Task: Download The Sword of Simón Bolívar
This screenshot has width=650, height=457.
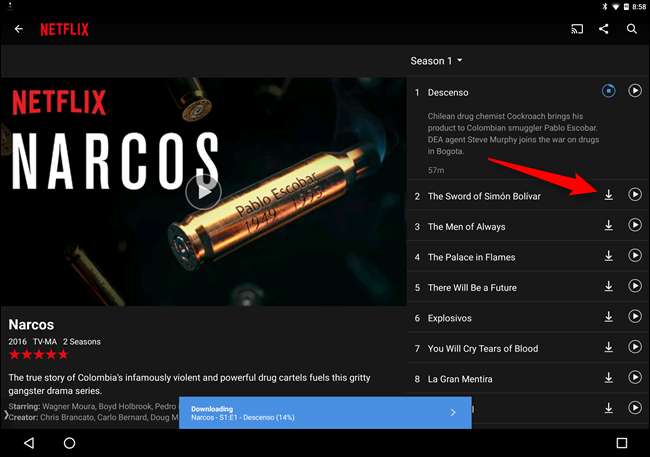Action: pyautogui.click(x=609, y=194)
